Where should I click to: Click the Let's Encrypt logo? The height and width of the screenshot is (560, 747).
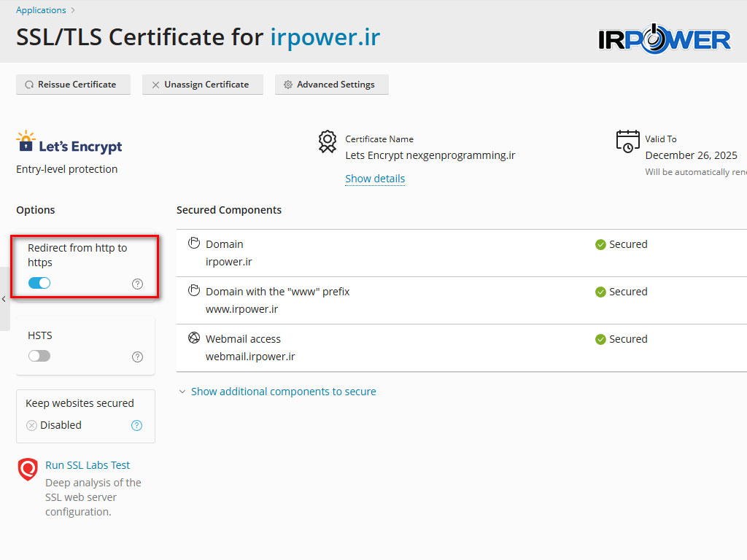coord(69,143)
